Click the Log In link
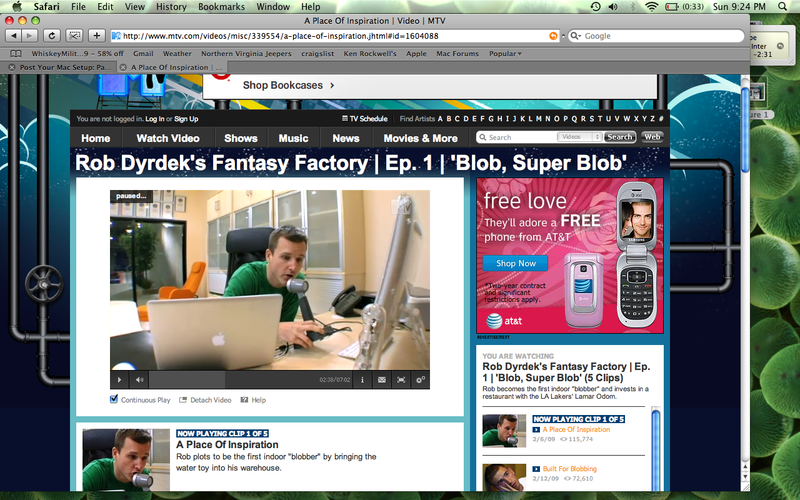Screen dimensions: 800x500 pos(155,119)
